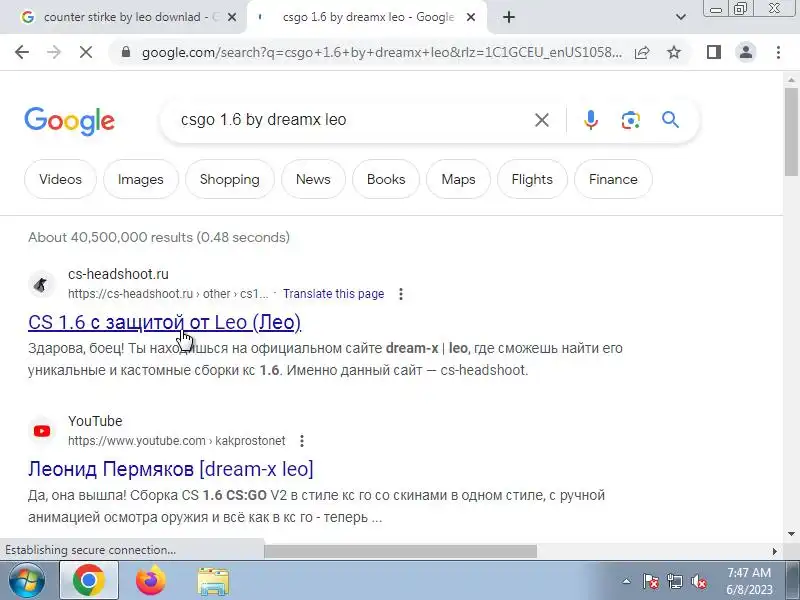Screen dimensions: 800x600
Task: Filter results by Videos
Action: pos(60,179)
